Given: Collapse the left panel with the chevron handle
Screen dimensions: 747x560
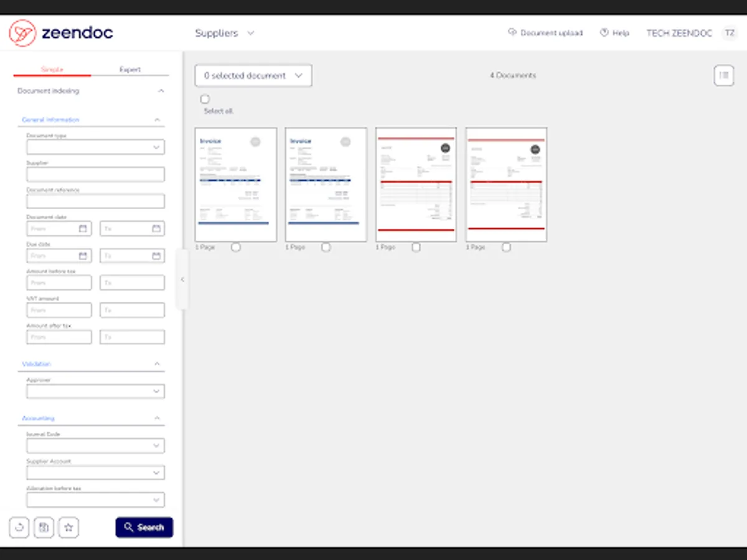Looking at the screenshot, I should (x=182, y=279).
